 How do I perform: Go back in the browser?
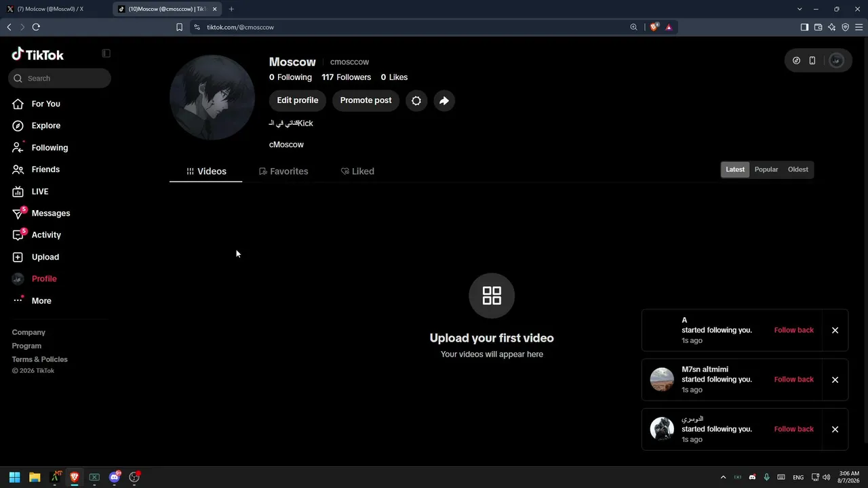pyautogui.click(x=9, y=27)
